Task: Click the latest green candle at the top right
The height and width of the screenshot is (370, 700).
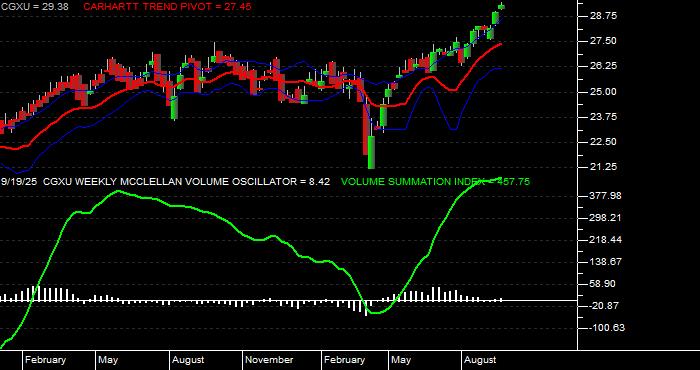Action: coord(502,6)
